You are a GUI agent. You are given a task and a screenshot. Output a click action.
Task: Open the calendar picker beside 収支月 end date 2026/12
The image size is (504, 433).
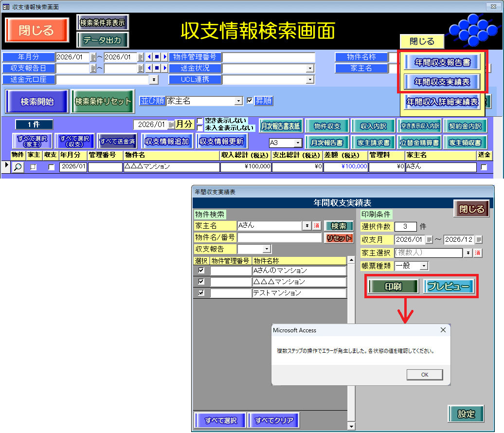pyautogui.click(x=479, y=239)
